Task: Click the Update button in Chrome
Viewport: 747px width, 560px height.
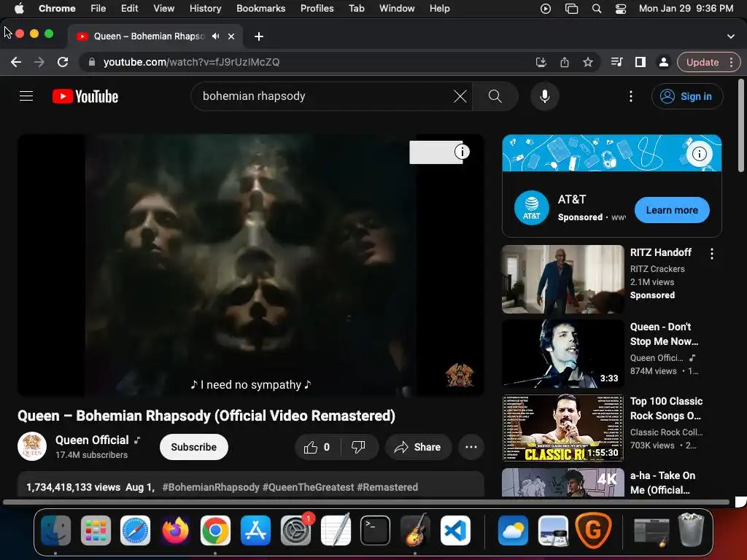Action: pos(703,62)
